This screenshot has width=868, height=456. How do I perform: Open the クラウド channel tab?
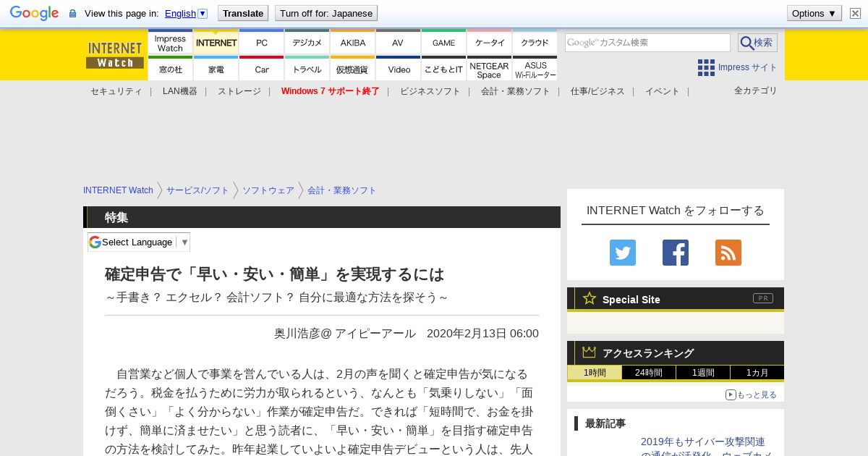coord(535,43)
